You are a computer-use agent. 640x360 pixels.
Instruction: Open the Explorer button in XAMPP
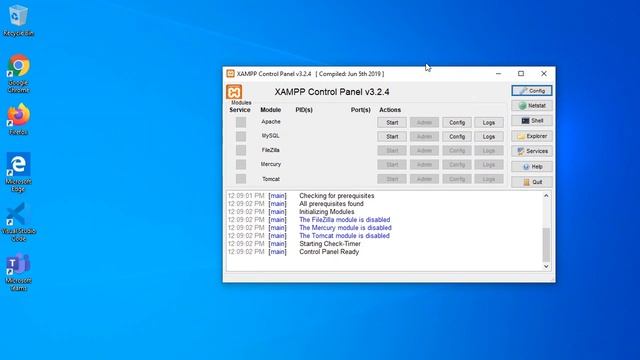[x=532, y=136]
